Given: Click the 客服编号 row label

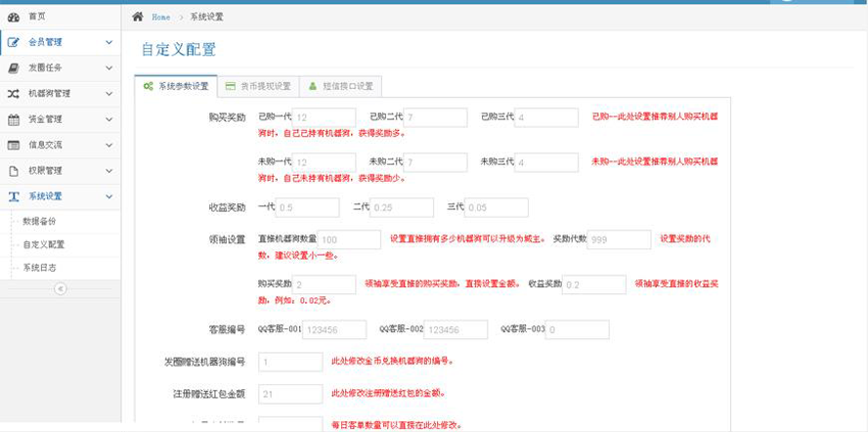Looking at the screenshot, I should (x=227, y=329).
